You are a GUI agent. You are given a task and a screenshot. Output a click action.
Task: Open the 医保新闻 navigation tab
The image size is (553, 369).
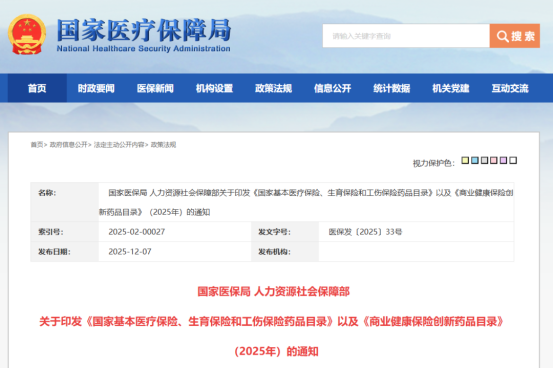point(155,88)
